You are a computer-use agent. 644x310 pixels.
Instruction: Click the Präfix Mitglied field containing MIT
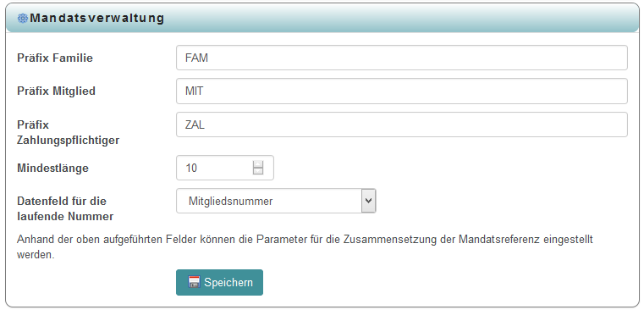tap(402, 91)
